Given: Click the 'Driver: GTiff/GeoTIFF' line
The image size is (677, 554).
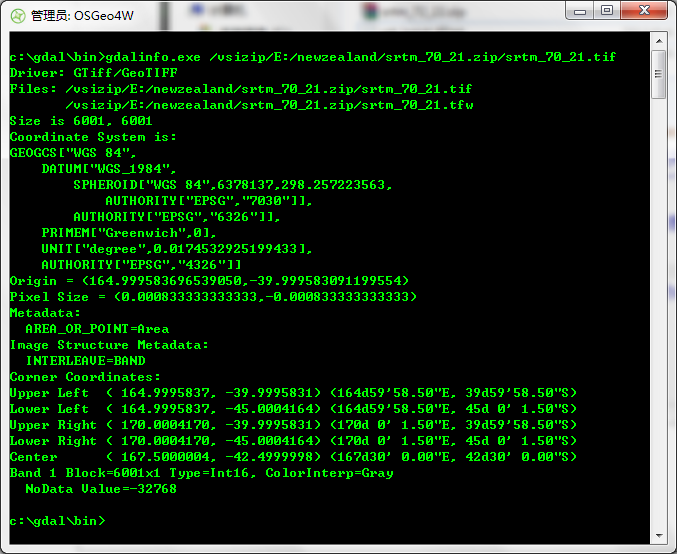Looking at the screenshot, I should [93, 73].
